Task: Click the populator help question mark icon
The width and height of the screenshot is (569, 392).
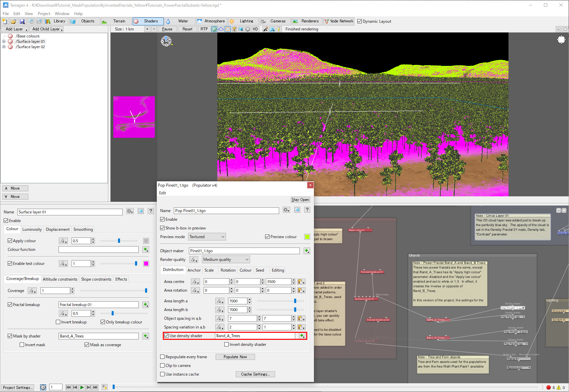Action: pyautogui.click(x=307, y=210)
